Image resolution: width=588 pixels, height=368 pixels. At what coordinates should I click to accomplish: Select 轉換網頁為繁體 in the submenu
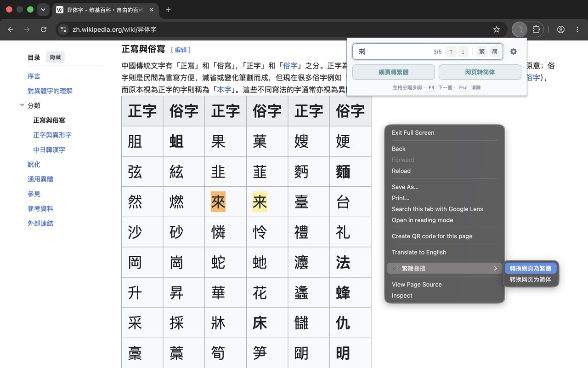pos(531,268)
